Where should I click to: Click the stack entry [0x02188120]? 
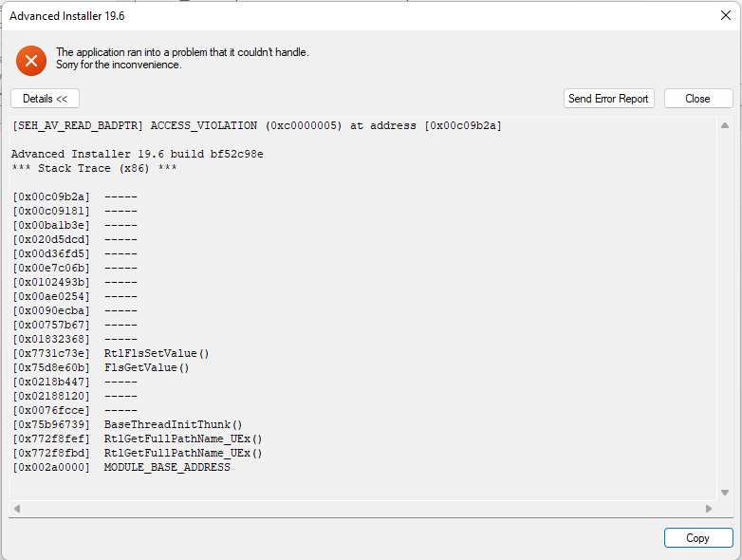point(74,396)
